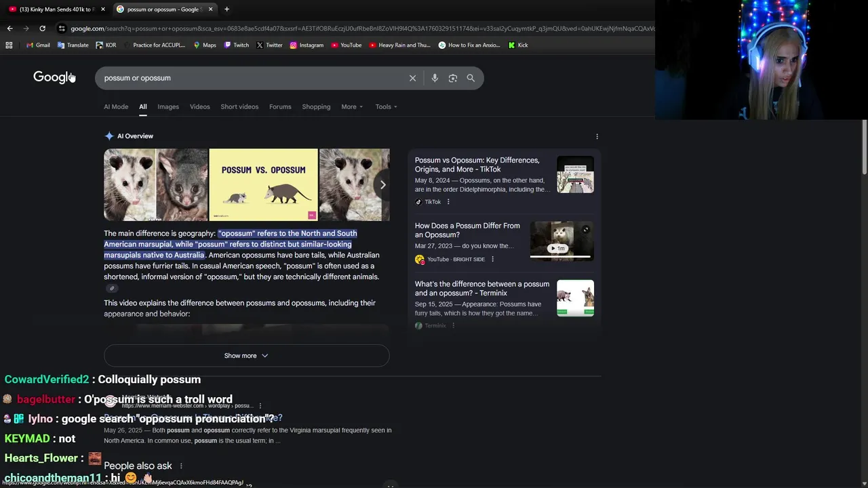Close the possum or opossum browser tab

pyautogui.click(x=210, y=9)
